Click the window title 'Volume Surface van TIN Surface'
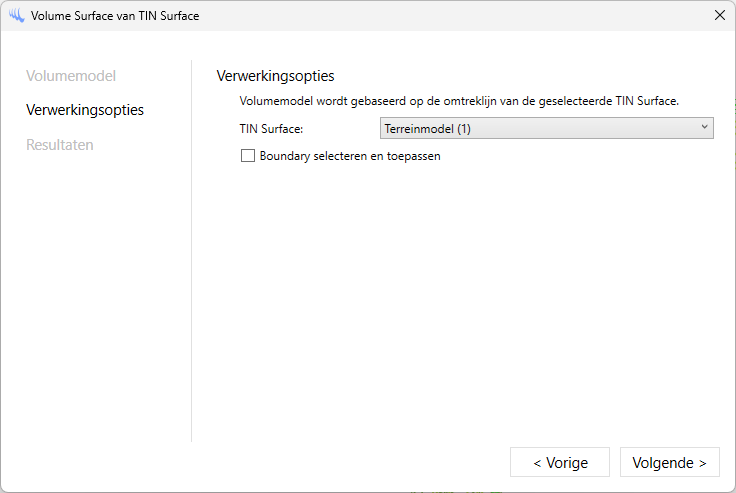 [x=115, y=16]
